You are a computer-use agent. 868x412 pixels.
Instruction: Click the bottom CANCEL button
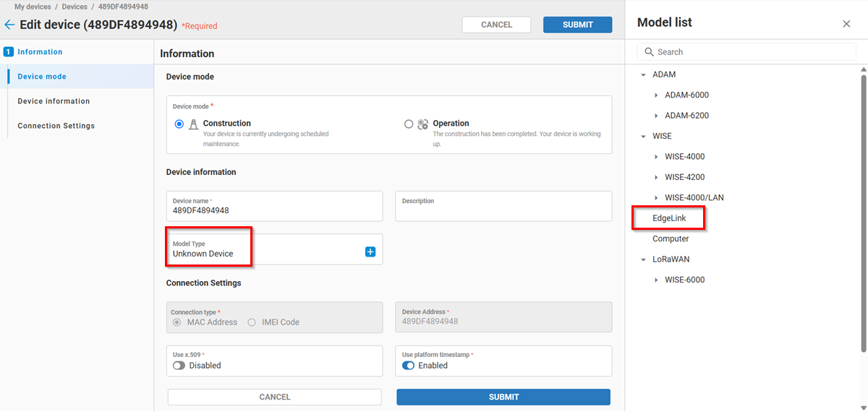[x=274, y=397]
